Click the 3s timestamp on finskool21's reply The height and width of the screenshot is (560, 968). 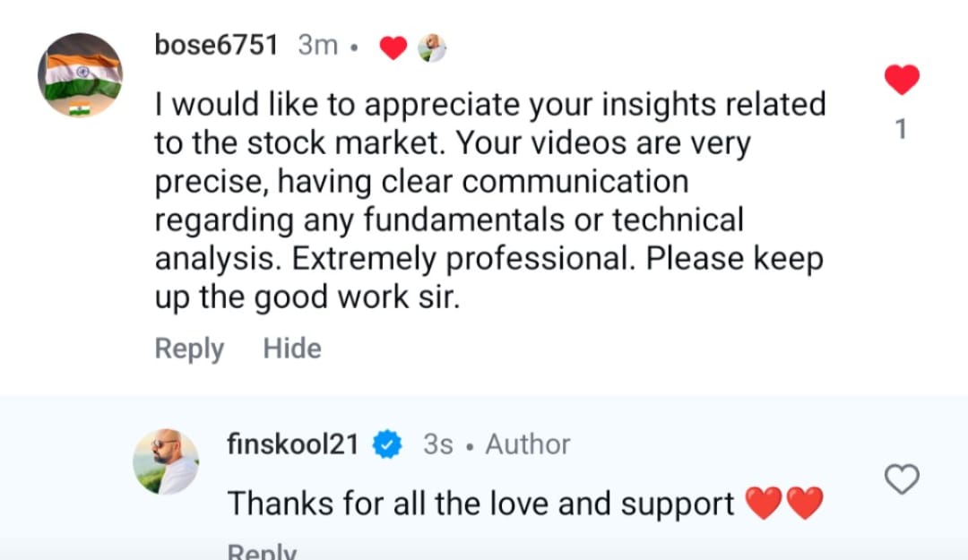pos(437,444)
